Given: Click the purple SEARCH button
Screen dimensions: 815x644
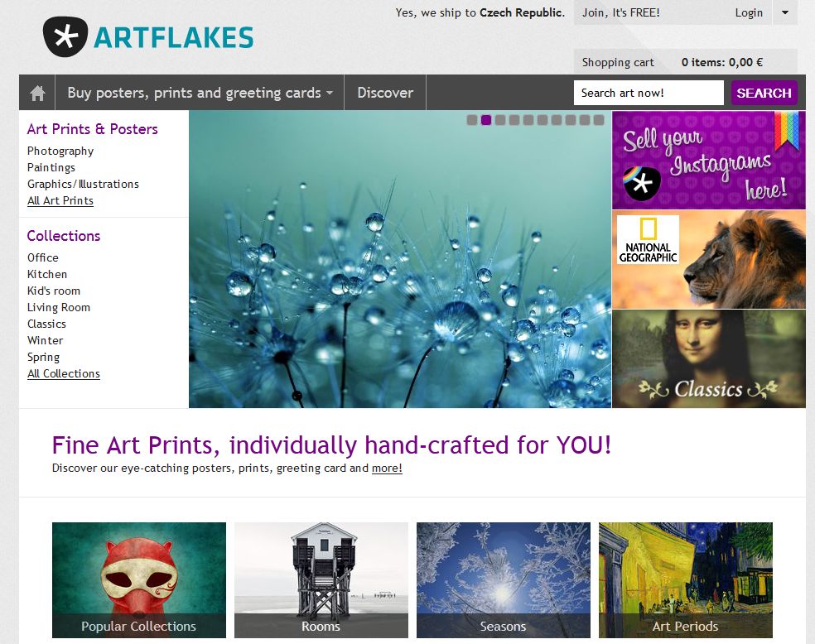Looking at the screenshot, I should point(764,93).
